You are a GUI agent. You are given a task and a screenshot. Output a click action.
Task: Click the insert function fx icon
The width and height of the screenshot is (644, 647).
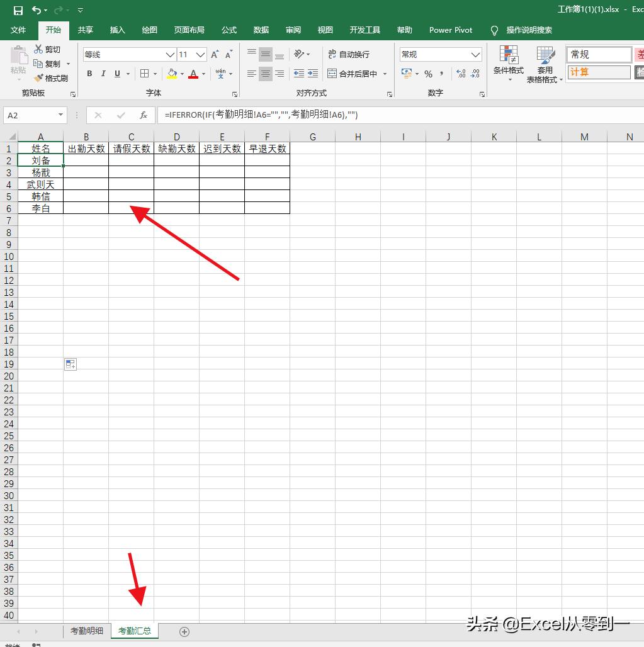pos(144,115)
